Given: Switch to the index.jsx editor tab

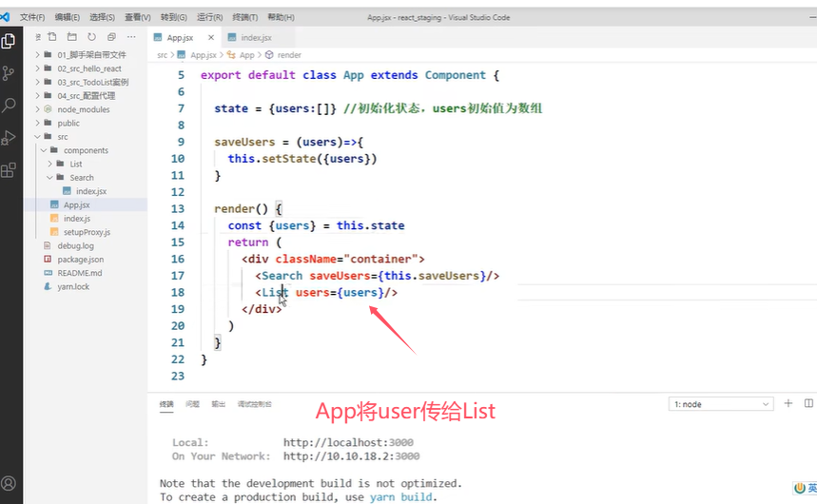Looking at the screenshot, I should click(x=256, y=37).
